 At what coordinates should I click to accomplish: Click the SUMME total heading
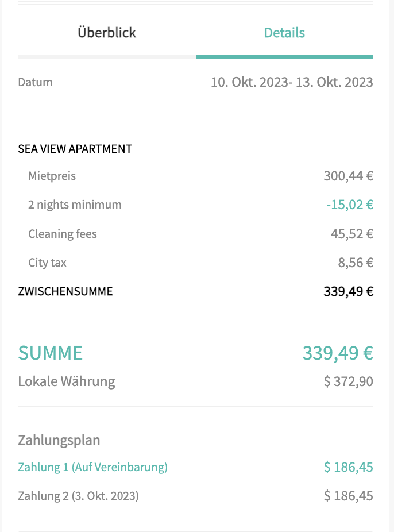(x=51, y=353)
